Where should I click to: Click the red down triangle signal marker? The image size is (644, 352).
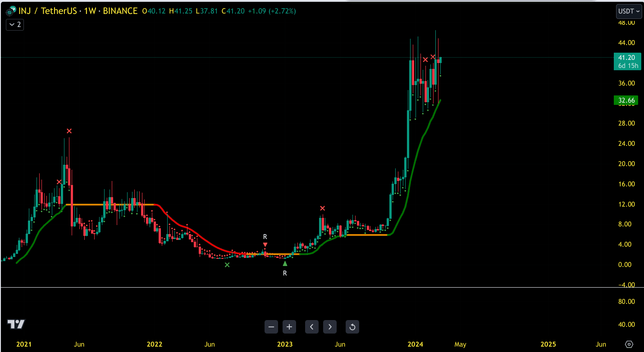265,245
